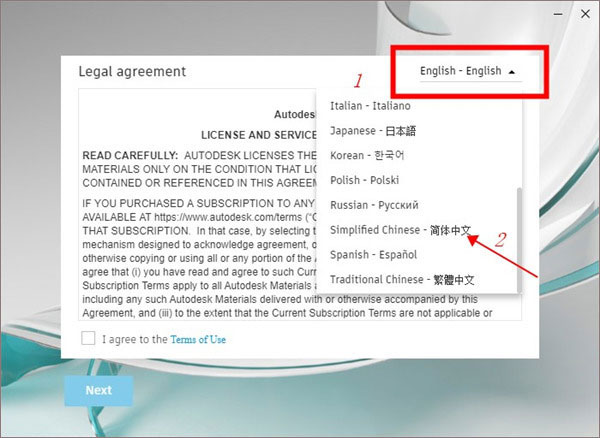The width and height of the screenshot is (600, 438).
Task: Select Italian - Italiano from language list
Action: point(417,106)
